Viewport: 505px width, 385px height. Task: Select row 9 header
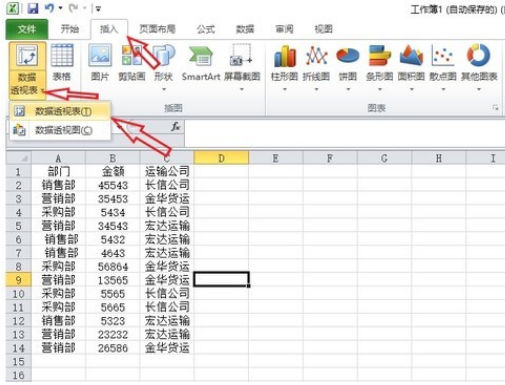click(x=19, y=280)
